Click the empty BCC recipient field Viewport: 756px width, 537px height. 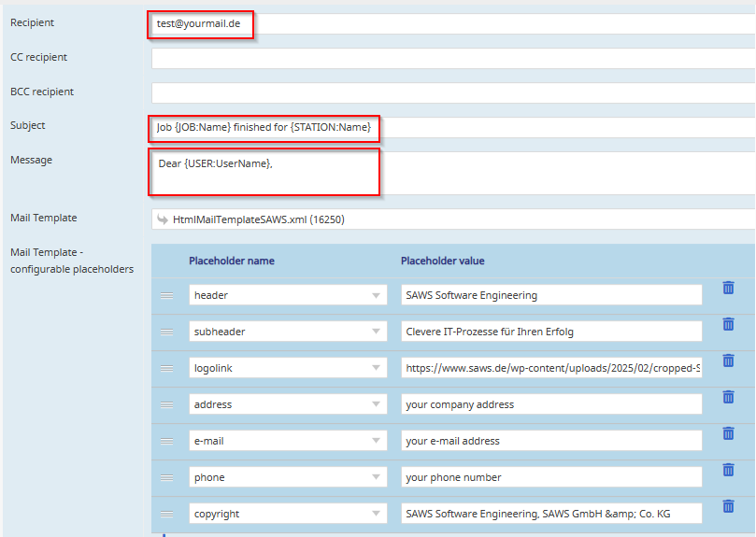tap(453, 93)
